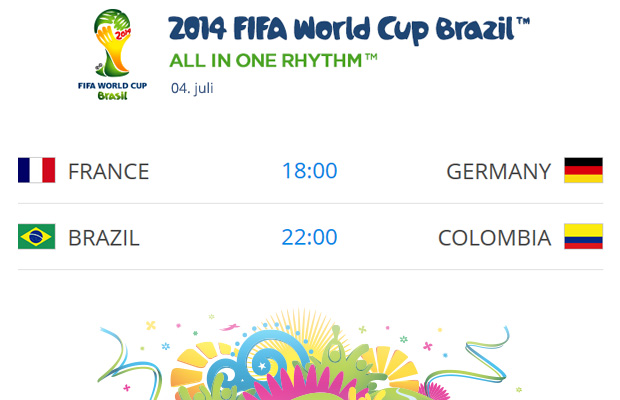Select the BRAZIL team name
Screen dimensions: 620x400
coord(104,238)
